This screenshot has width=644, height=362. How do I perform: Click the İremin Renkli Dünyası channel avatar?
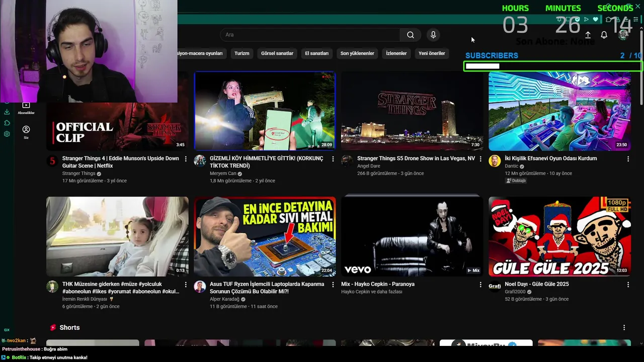52,287
